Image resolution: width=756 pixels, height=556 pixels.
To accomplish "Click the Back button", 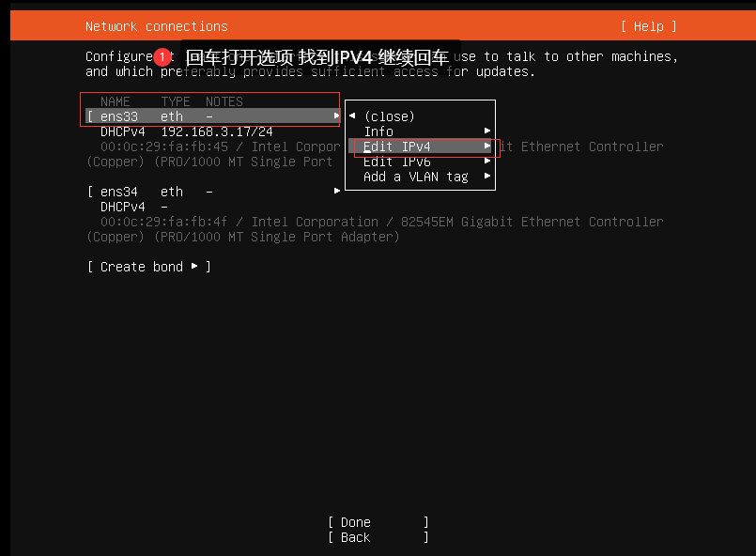I will [x=354, y=536].
